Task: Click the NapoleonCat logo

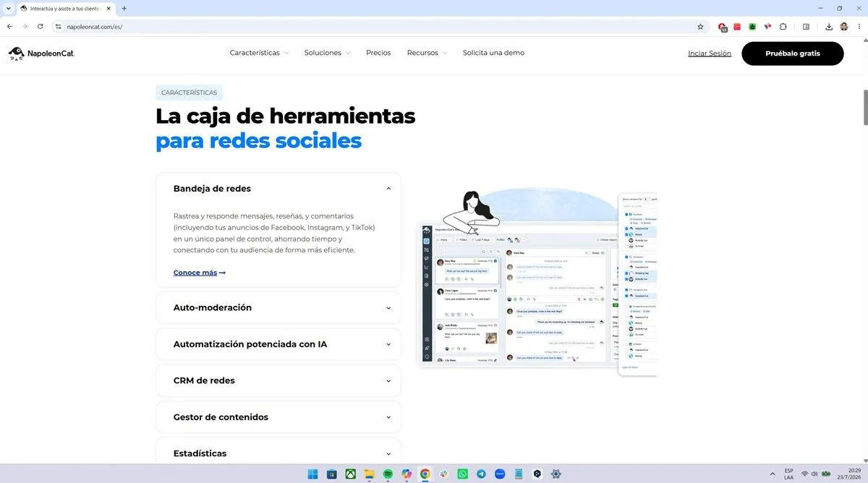Action: pyautogui.click(x=41, y=54)
